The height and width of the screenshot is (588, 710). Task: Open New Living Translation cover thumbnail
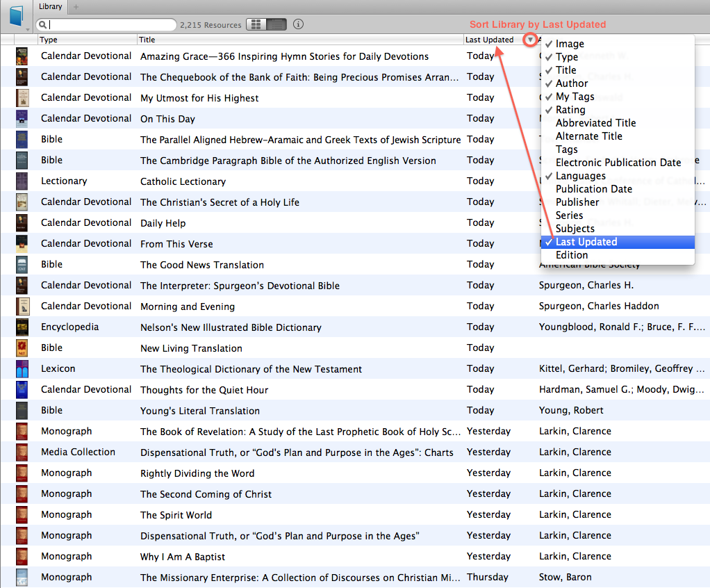coord(22,348)
